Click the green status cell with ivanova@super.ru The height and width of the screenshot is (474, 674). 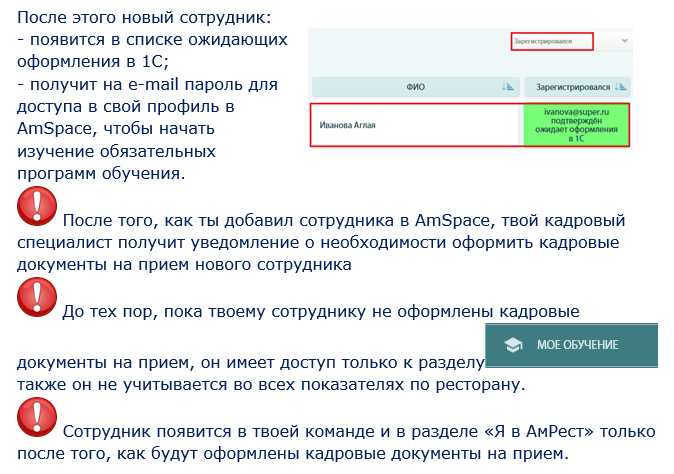(576, 125)
